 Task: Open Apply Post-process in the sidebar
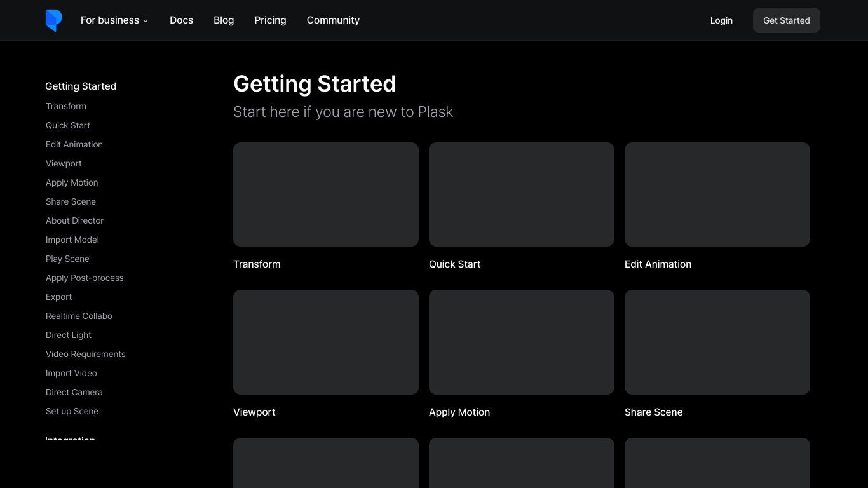pos(85,278)
